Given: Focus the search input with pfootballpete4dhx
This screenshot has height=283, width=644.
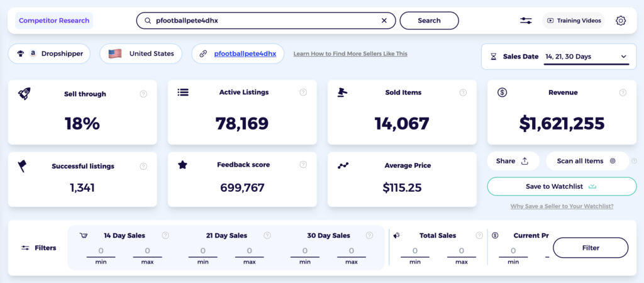Looking at the screenshot, I should tap(267, 21).
